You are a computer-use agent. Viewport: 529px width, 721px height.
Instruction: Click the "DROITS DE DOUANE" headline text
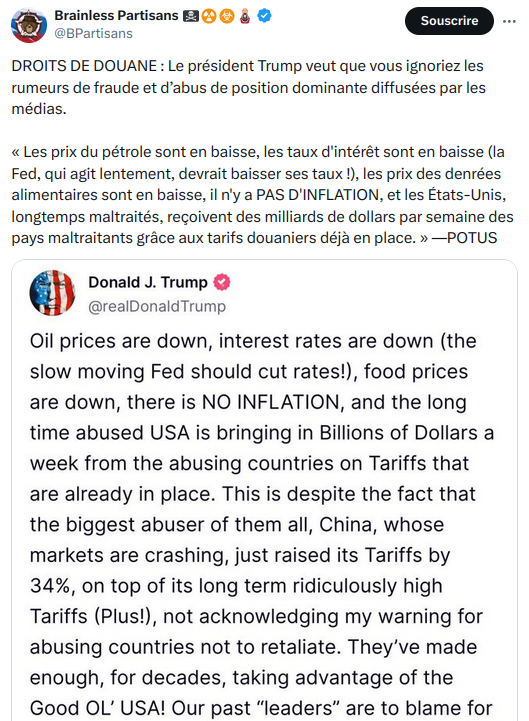(x=84, y=66)
